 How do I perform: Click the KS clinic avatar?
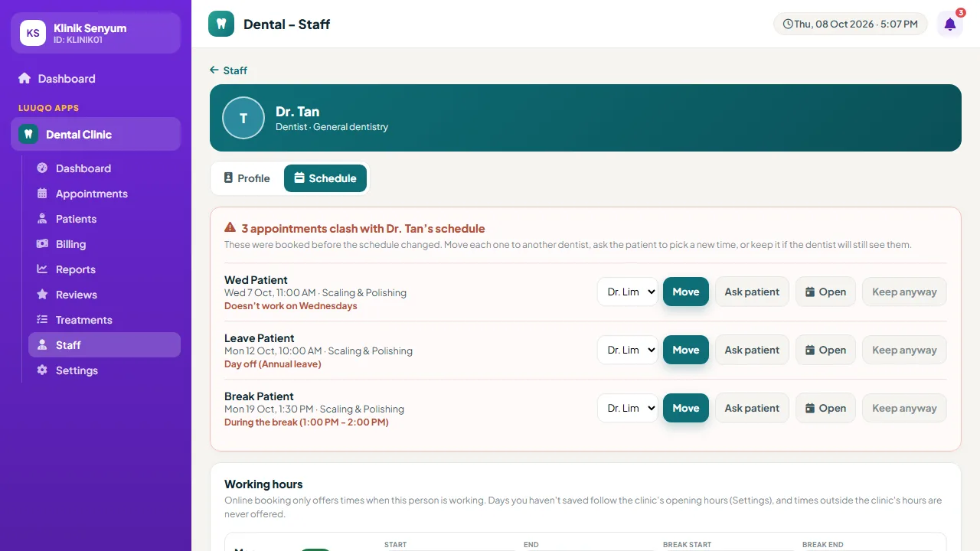[33, 33]
